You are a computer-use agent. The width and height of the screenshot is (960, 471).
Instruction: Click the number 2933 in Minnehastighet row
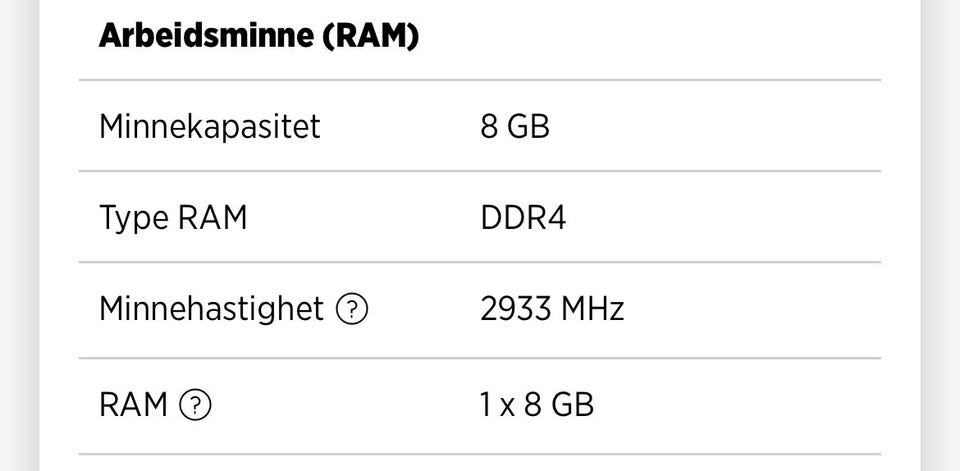tap(516, 309)
